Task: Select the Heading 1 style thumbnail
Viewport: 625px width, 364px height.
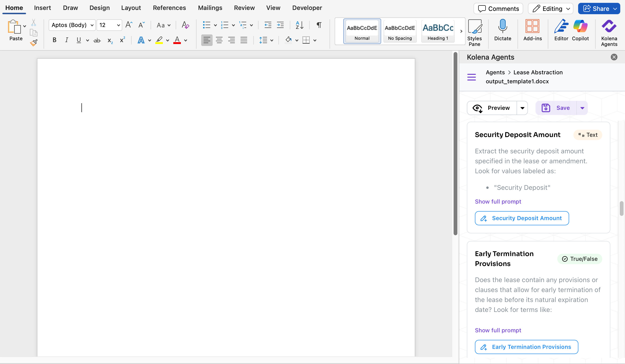Action: coord(438,31)
